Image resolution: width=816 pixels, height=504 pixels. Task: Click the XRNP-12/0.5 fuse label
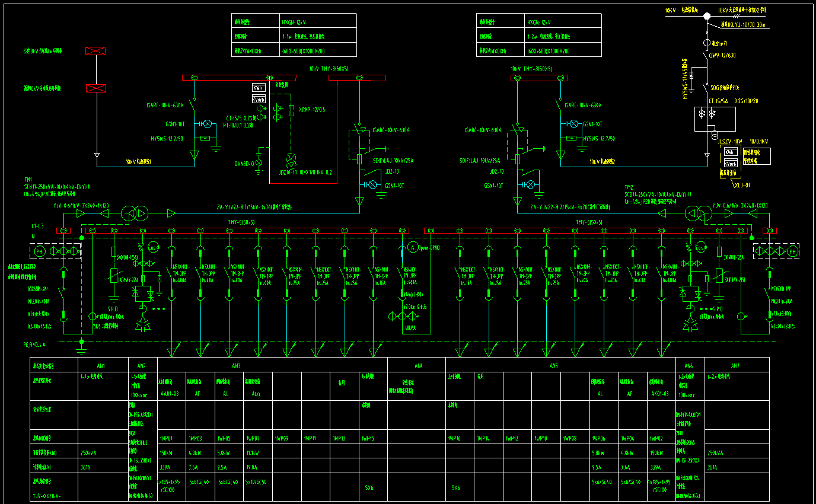(312, 110)
